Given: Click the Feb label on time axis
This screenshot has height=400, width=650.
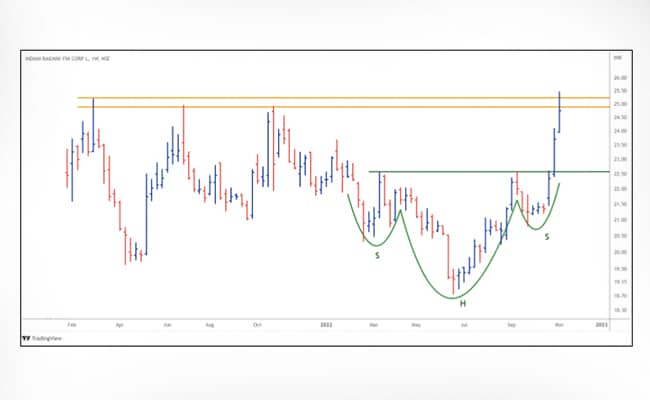Looking at the screenshot, I should [72, 325].
